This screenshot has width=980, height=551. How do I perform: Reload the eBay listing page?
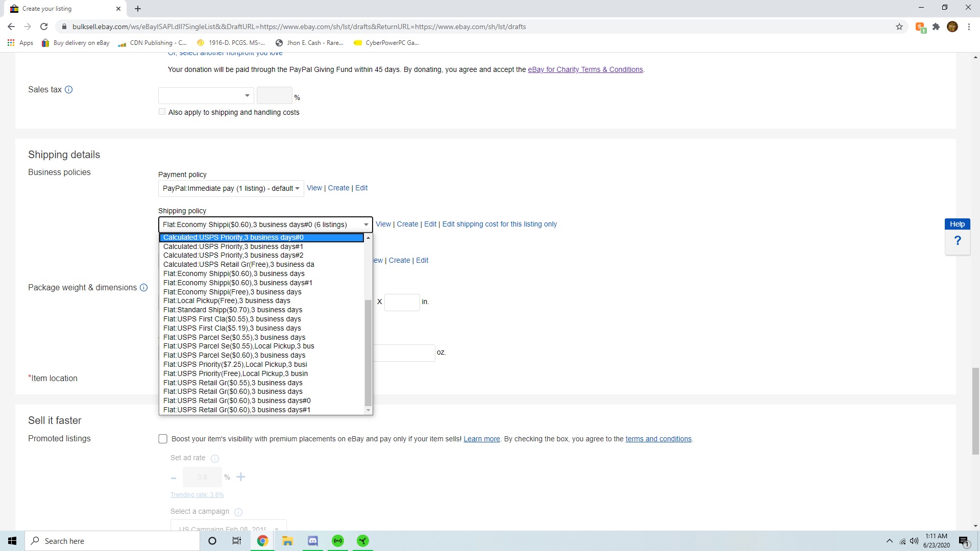44,27
